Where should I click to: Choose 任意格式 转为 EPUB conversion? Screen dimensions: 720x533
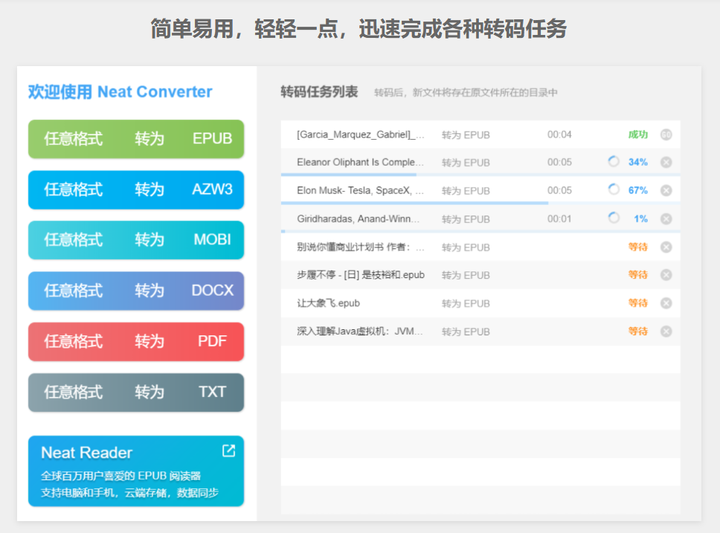pyautogui.click(x=136, y=139)
